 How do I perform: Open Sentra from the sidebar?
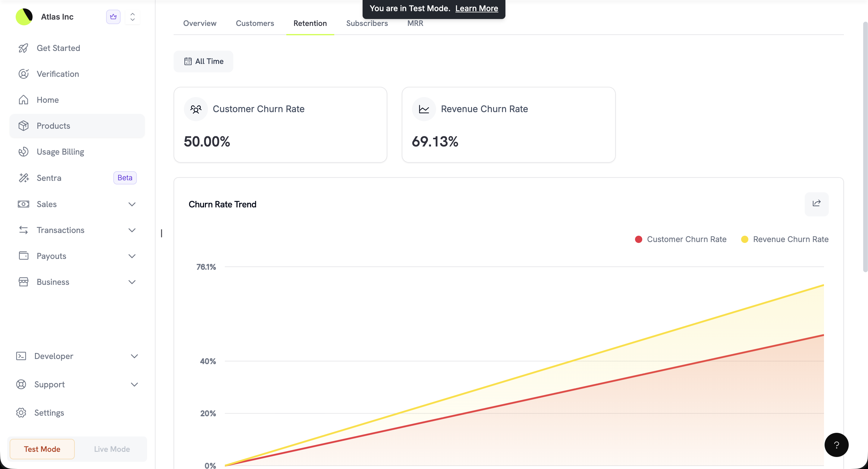pyautogui.click(x=49, y=178)
